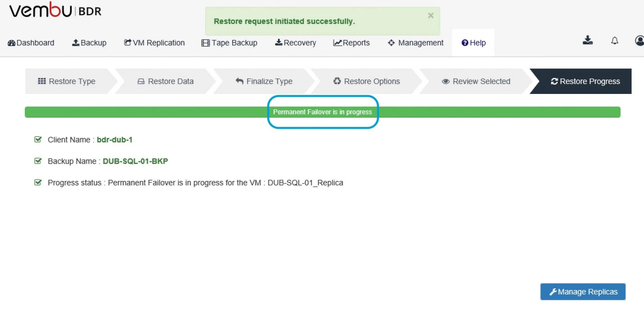Click the Vembu BDR logo
Image resolution: width=644 pixels, height=322 pixels.
(x=55, y=10)
